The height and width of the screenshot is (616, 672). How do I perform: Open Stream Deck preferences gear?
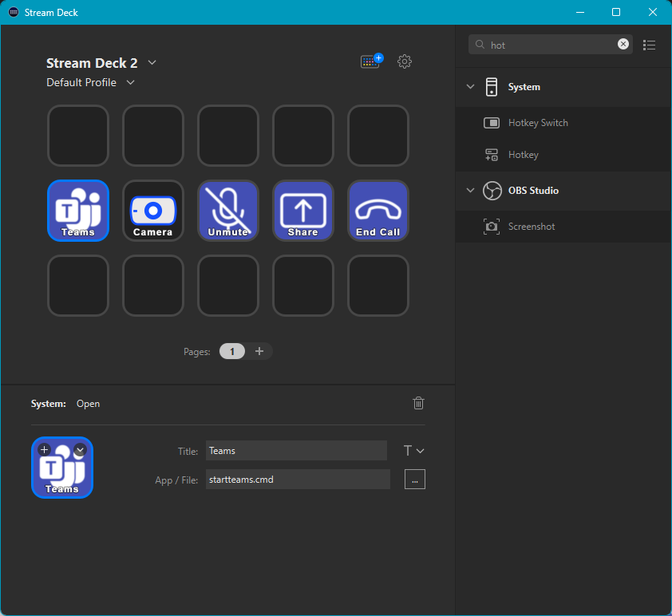point(405,61)
